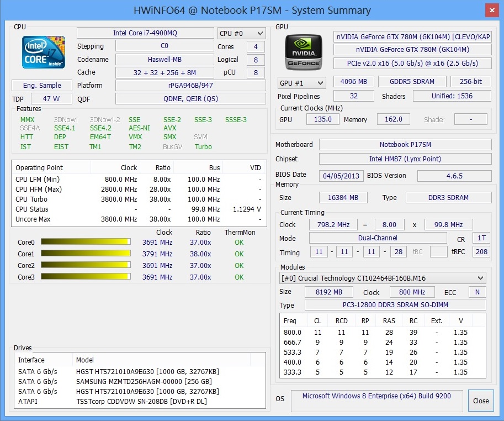Click the PCIe v2.0 x16 bus field
The height and width of the screenshot is (421, 504).
point(413,63)
